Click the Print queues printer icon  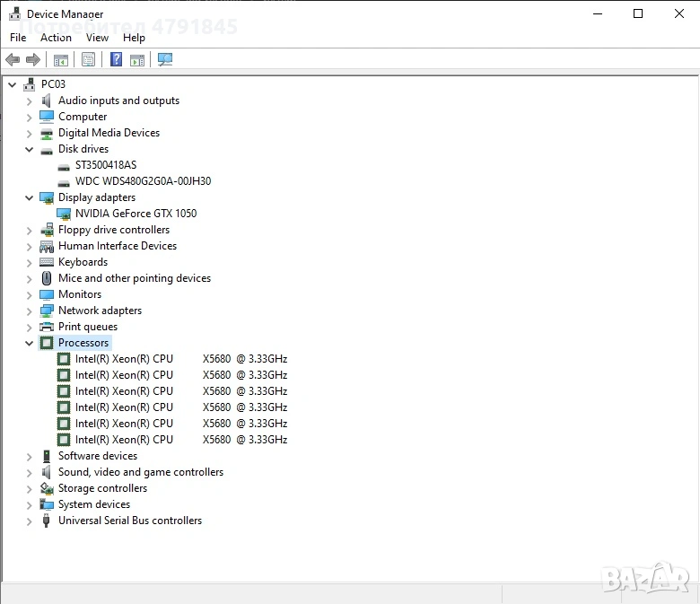(x=47, y=327)
